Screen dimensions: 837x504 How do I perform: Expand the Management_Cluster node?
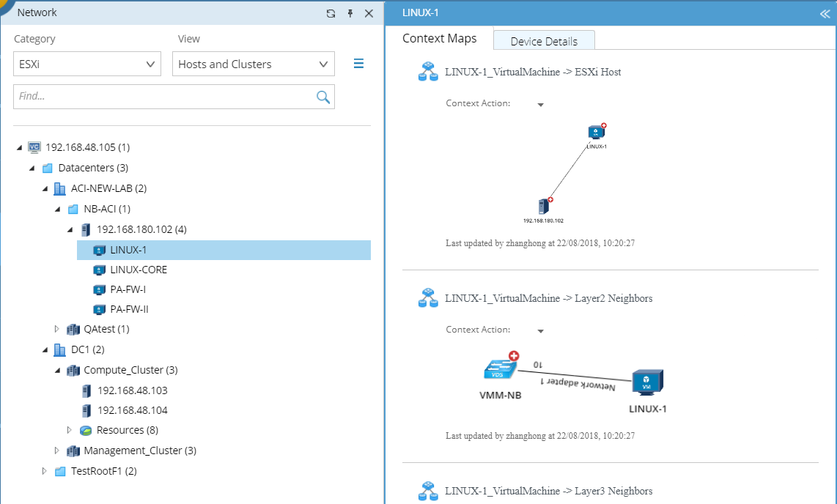point(56,451)
